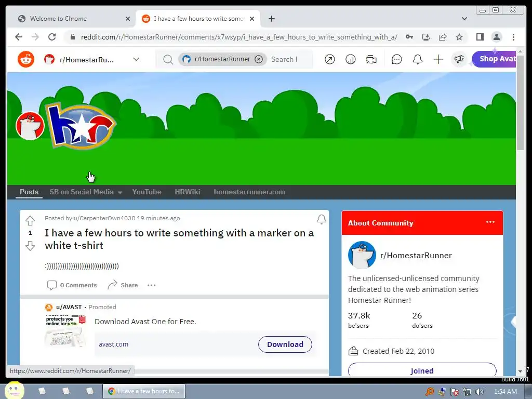Image resolution: width=532 pixels, height=399 pixels.
Task: Open the avast.com link
Action: click(x=113, y=344)
